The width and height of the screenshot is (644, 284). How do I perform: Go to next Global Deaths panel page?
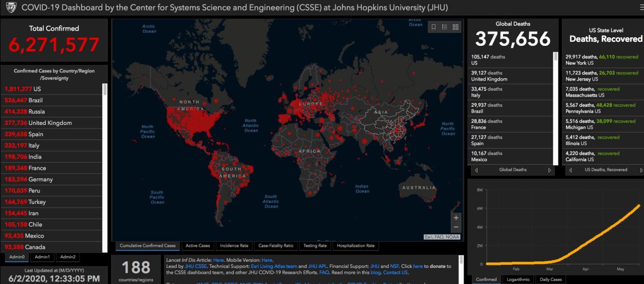pos(549,170)
